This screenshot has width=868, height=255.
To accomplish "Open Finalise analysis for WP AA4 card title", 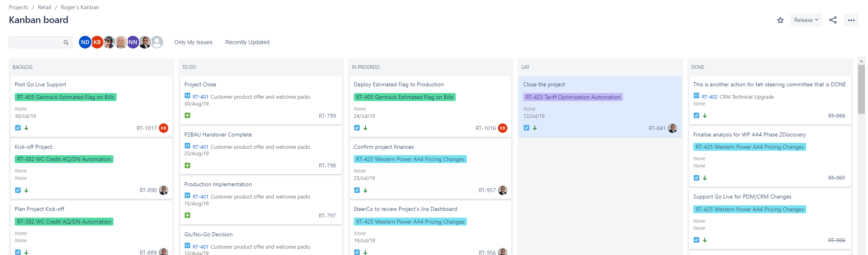I will [749, 134].
